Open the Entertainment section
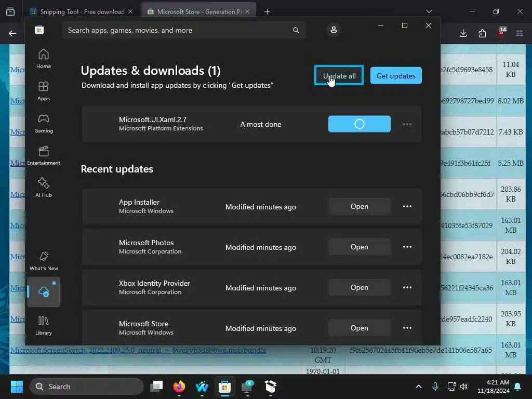This screenshot has height=399, width=532. point(44,155)
